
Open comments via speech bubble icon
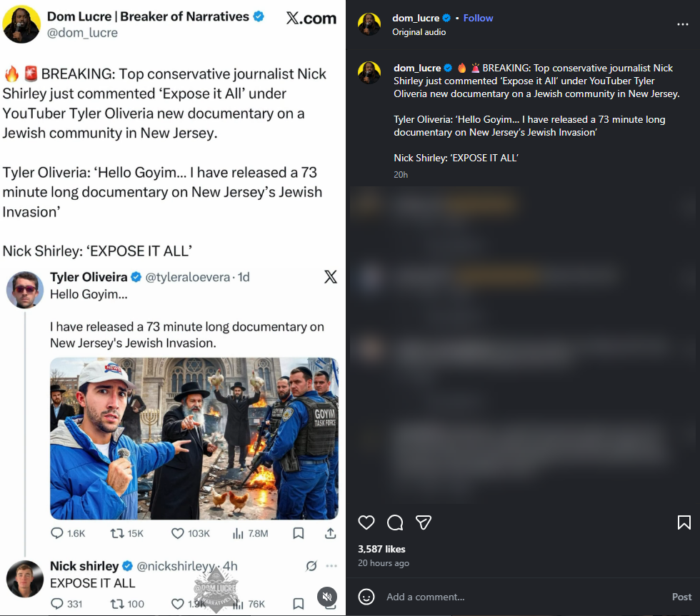[395, 522]
